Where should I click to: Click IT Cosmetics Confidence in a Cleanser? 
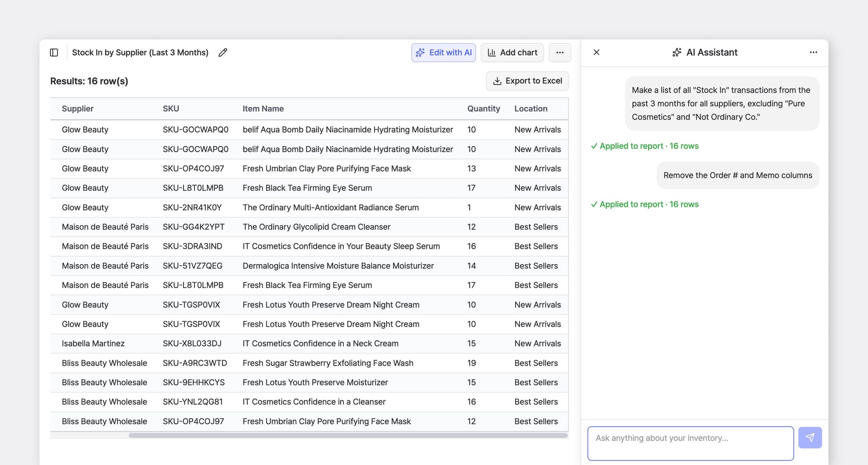tap(314, 402)
